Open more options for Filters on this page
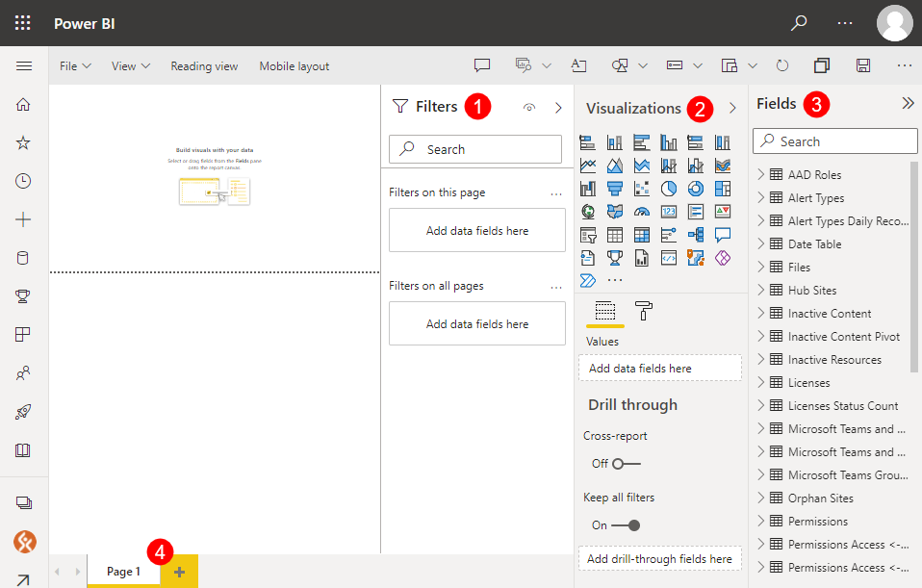This screenshot has width=922, height=588. coord(556,194)
